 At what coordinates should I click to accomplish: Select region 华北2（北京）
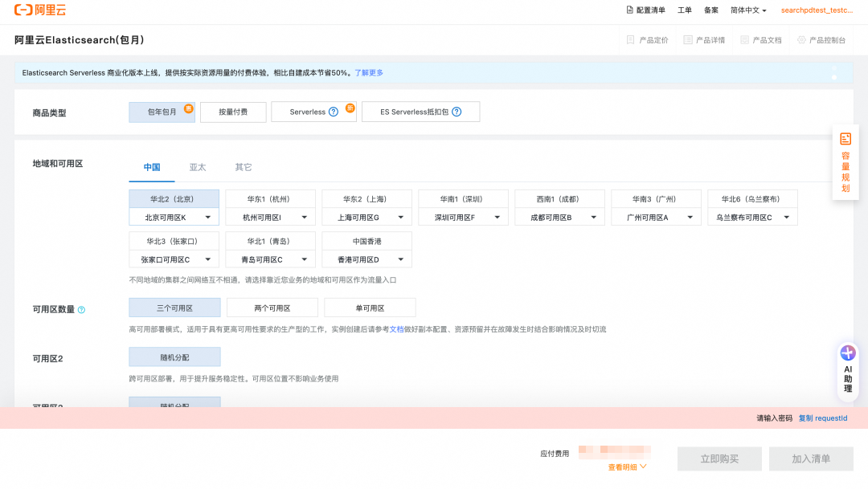(174, 199)
